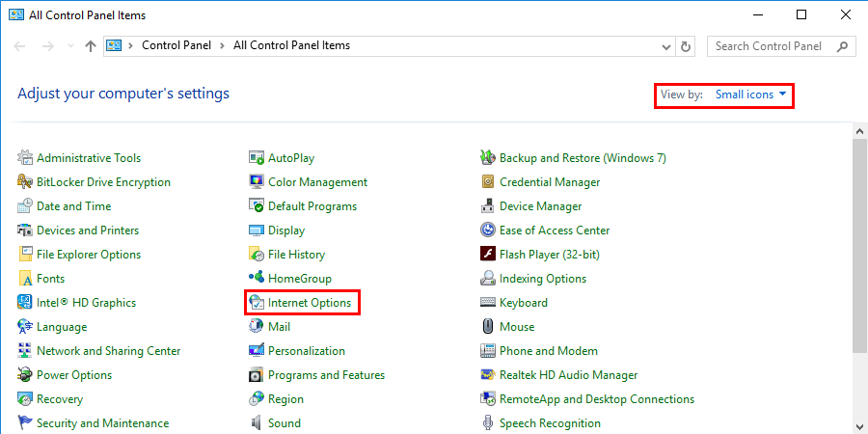868x434 pixels.
Task: Open the Programs and Features link text
Action: coord(327,375)
